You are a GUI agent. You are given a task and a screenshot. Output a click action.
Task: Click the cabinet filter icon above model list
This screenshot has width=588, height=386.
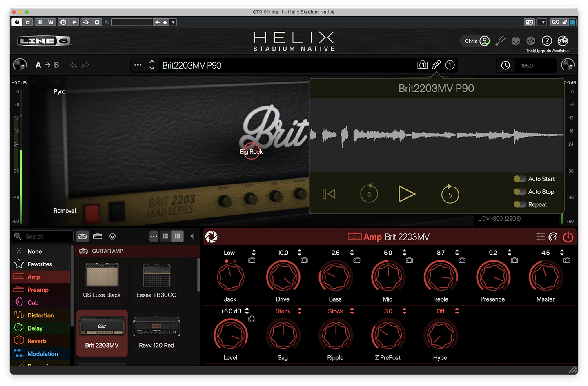tap(98, 236)
